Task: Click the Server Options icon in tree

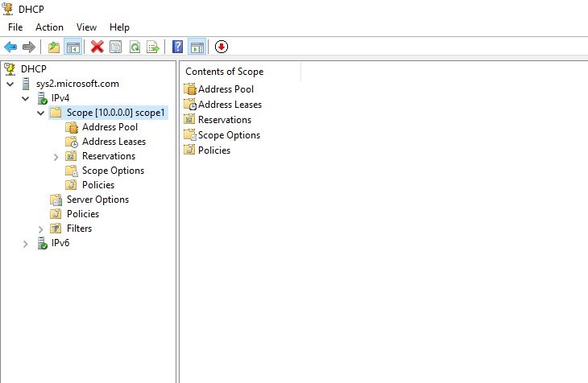Action: click(56, 200)
